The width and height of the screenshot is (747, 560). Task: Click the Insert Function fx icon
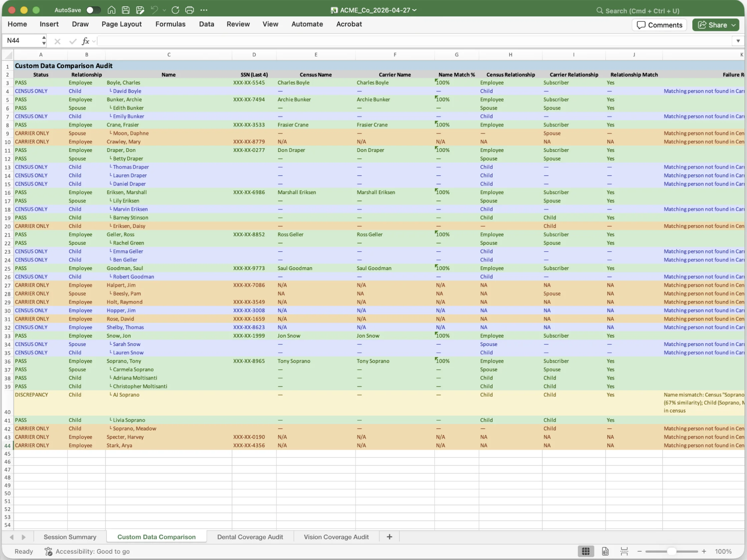85,41
